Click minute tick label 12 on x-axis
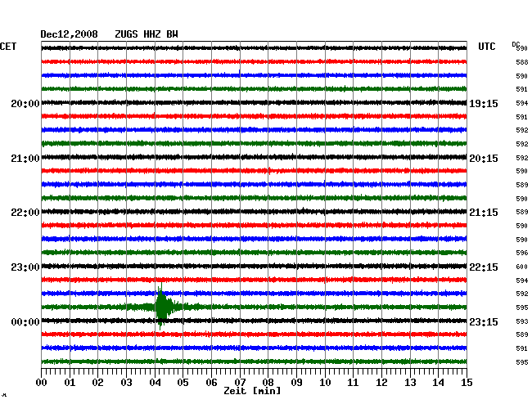The image size is (532, 404). coord(381,383)
